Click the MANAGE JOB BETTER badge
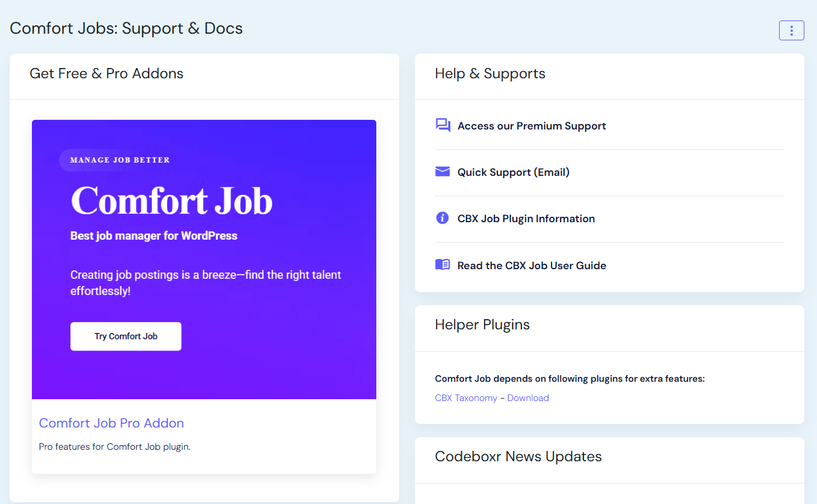The width and height of the screenshot is (817, 504). coord(120,160)
